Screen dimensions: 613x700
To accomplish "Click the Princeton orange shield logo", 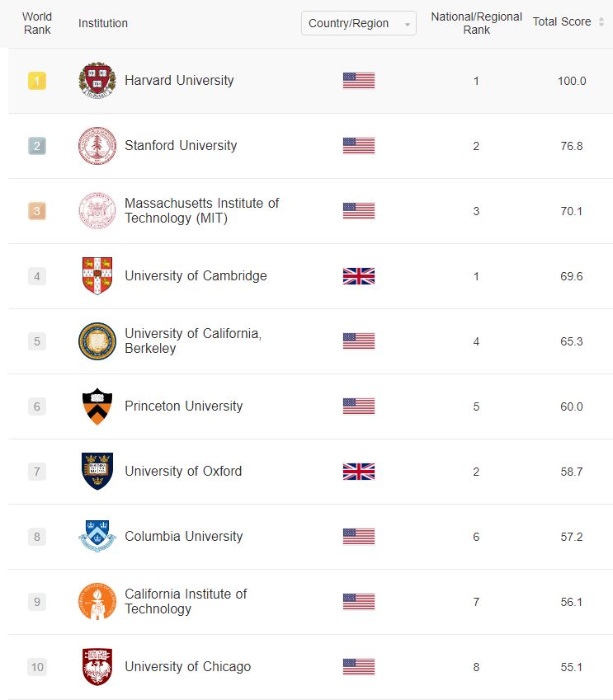I will [97, 406].
